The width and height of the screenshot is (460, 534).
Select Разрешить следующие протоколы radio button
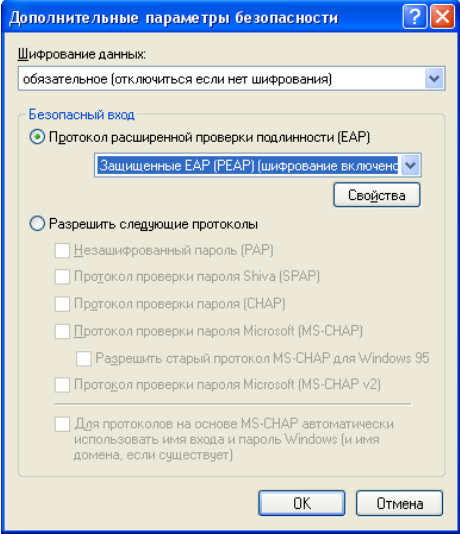[37, 224]
